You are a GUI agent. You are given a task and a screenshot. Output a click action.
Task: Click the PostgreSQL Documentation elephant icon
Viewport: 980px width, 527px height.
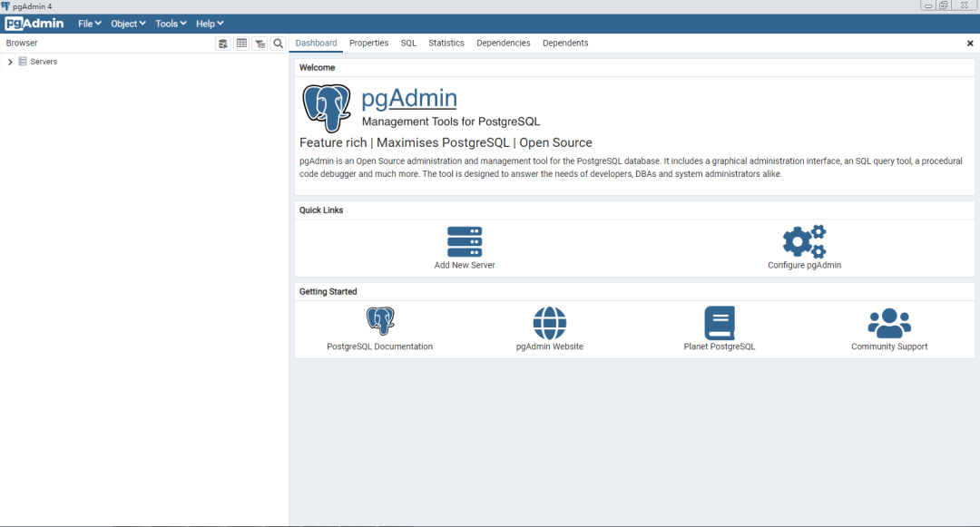380,321
